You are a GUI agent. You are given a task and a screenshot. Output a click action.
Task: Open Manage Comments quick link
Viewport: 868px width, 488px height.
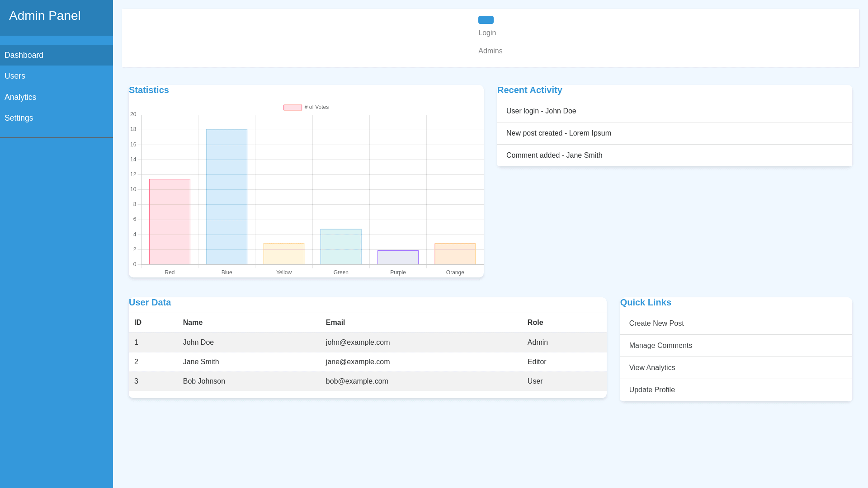(x=660, y=346)
